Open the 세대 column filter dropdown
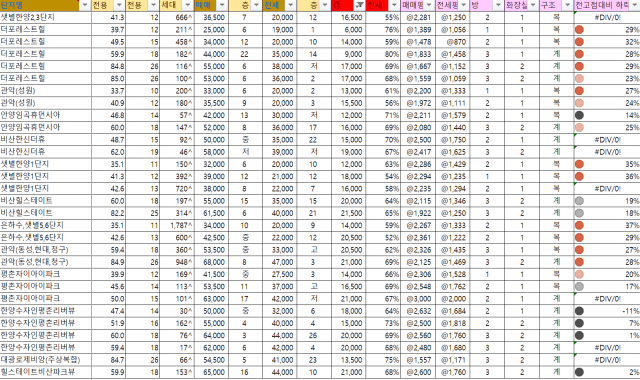This screenshot has width=640, height=380. [x=188, y=5]
